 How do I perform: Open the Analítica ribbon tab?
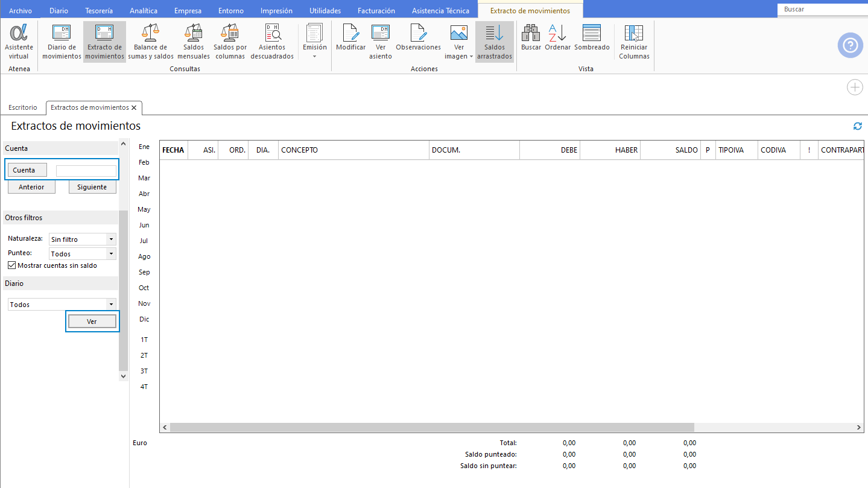[x=144, y=11]
